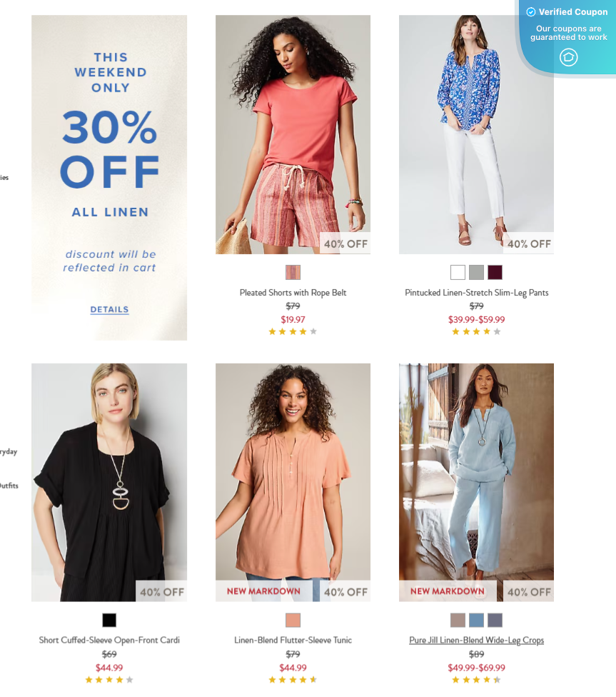Image resolution: width=616 pixels, height=697 pixels.
Task: Choose gray swatch for Pintucked Pants
Action: pos(476,272)
